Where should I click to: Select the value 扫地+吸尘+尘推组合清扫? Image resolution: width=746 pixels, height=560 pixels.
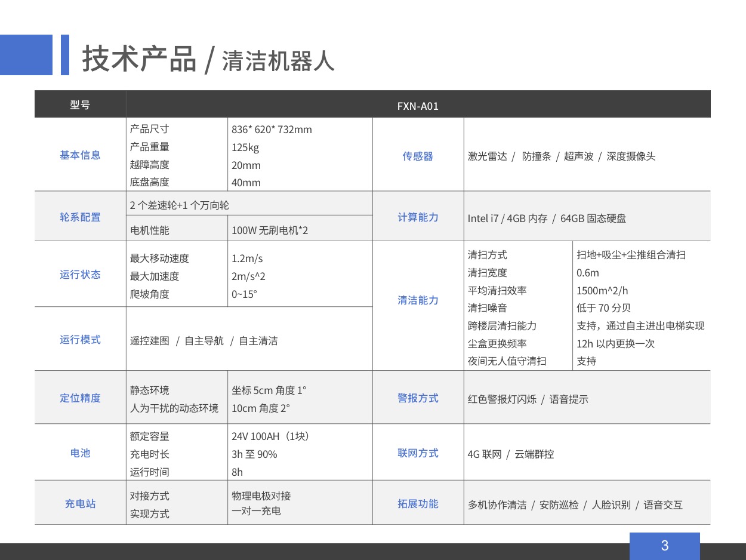631,255
